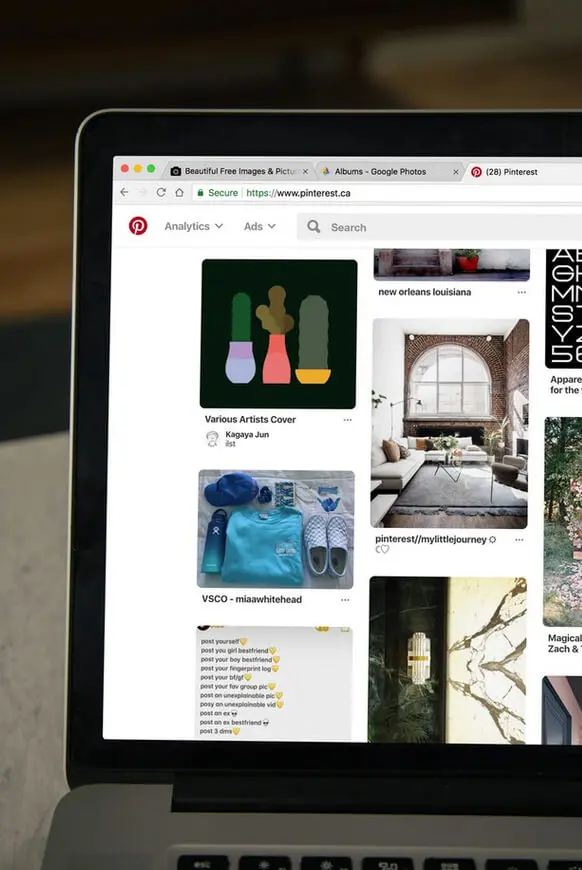Click the browser back arrow
The width and height of the screenshot is (582, 870).
[124, 192]
